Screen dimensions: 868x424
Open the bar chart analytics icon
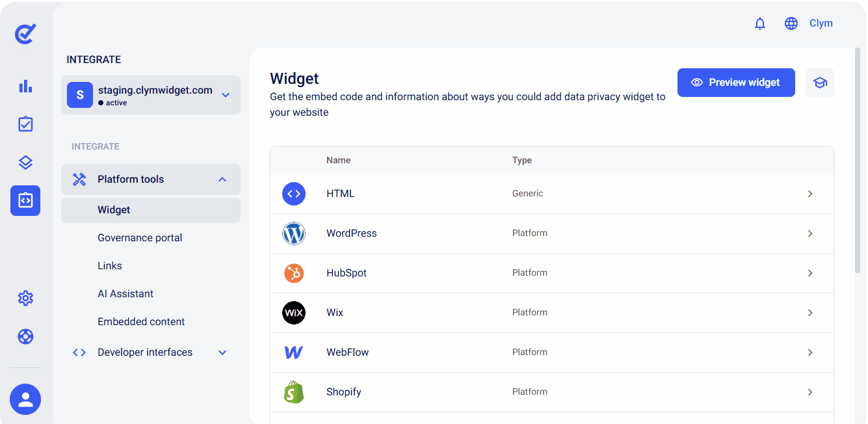click(x=25, y=86)
